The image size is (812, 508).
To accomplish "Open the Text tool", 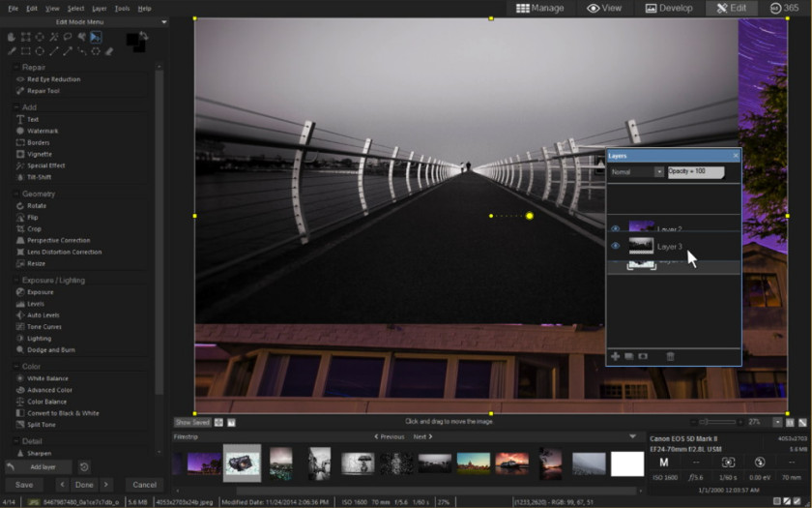I will [x=27, y=119].
